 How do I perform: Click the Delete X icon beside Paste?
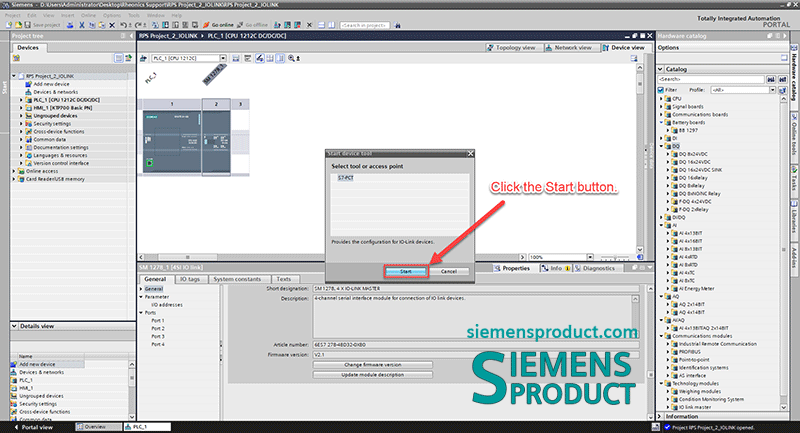(x=112, y=24)
